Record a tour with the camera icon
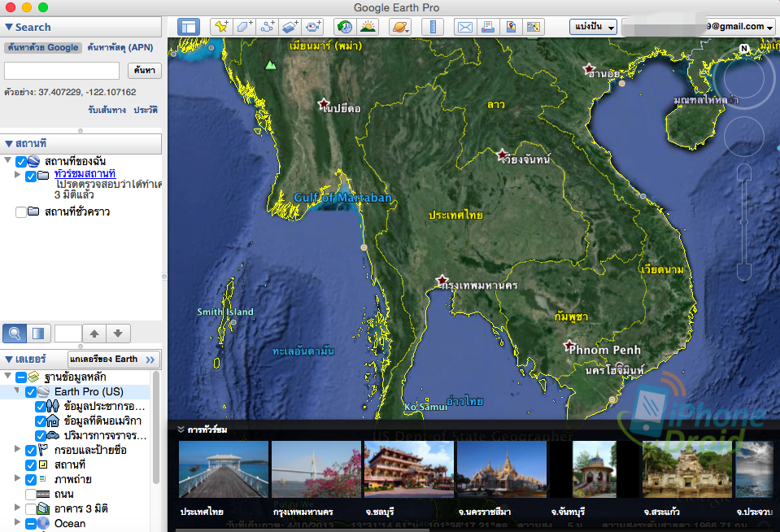The image size is (780, 532). 313,27
